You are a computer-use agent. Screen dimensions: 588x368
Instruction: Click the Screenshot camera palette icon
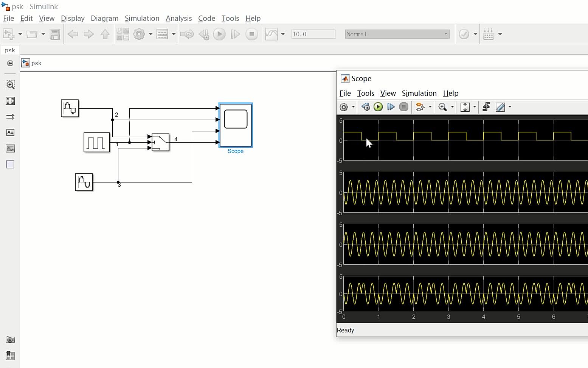10,340
